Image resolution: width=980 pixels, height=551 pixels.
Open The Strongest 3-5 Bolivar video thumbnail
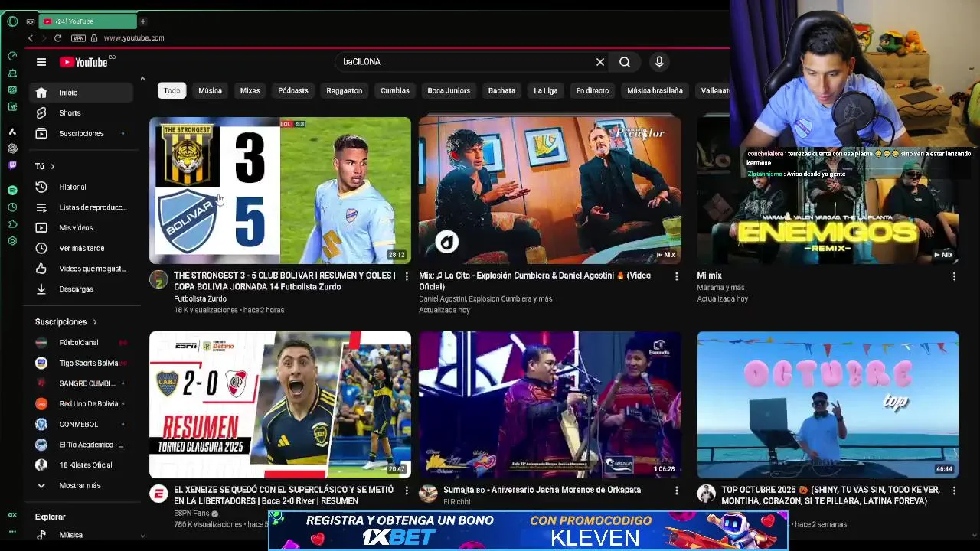(x=280, y=191)
